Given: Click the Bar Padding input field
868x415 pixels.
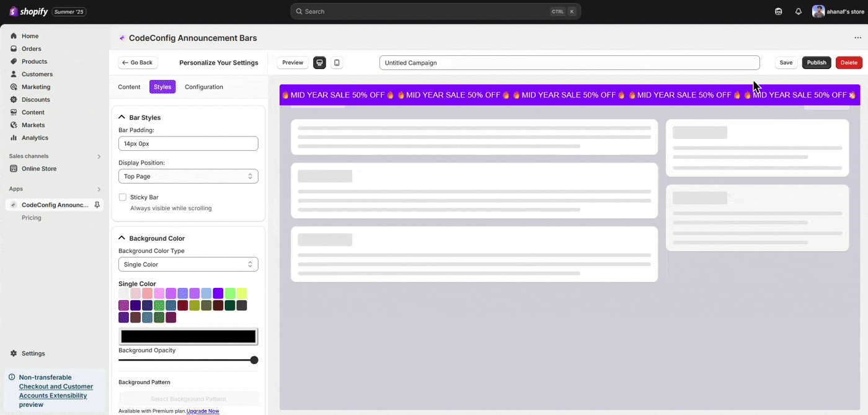Looking at the screenshot, I should coord(188,143).
